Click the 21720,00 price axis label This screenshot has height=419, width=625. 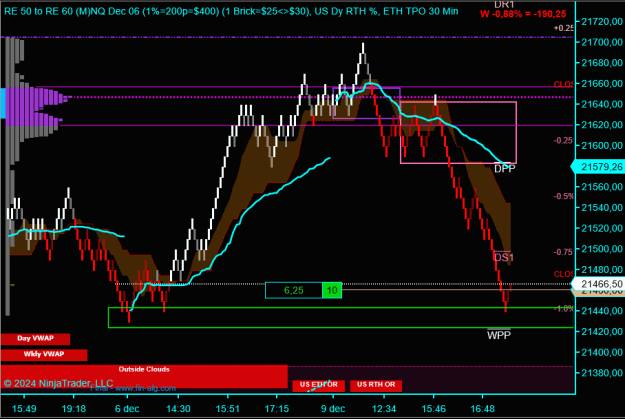(602, 22)
